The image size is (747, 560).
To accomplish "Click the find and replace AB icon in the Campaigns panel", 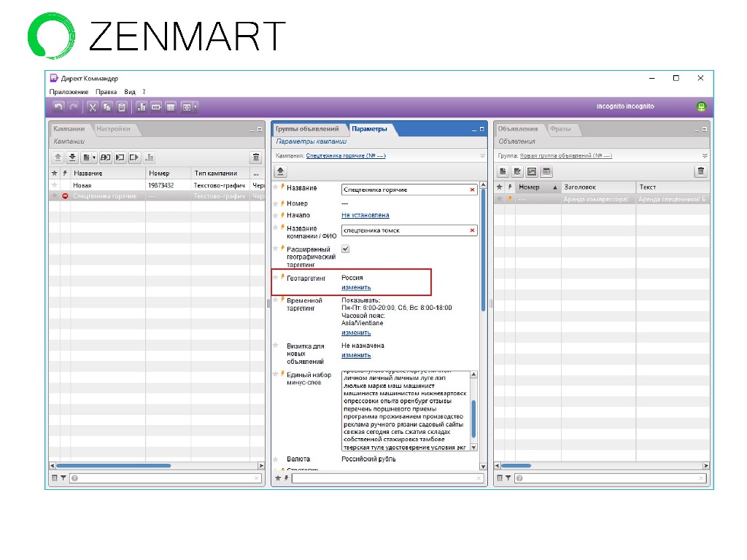I will click(105, 157).
